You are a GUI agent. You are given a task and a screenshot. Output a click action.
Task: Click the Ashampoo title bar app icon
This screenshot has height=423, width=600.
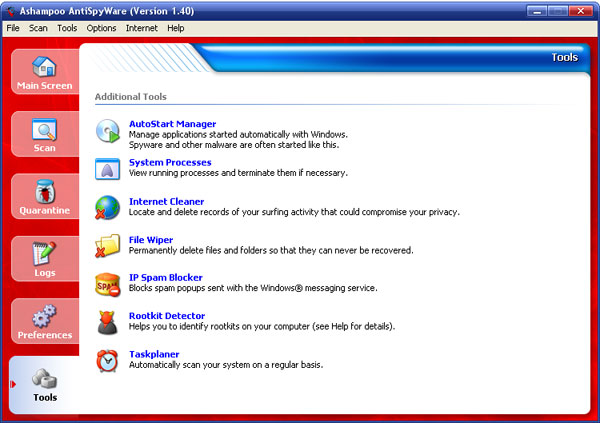10,11
